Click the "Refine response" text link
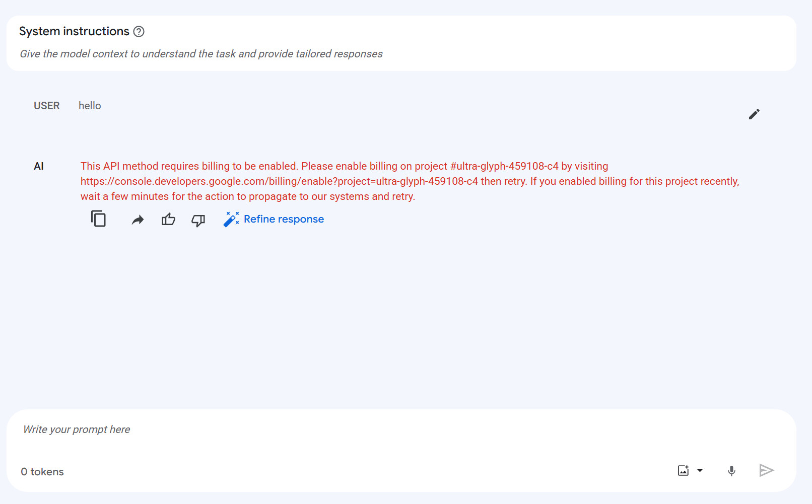The height and width of the screenshot is (504, 812). pos(284,219)
